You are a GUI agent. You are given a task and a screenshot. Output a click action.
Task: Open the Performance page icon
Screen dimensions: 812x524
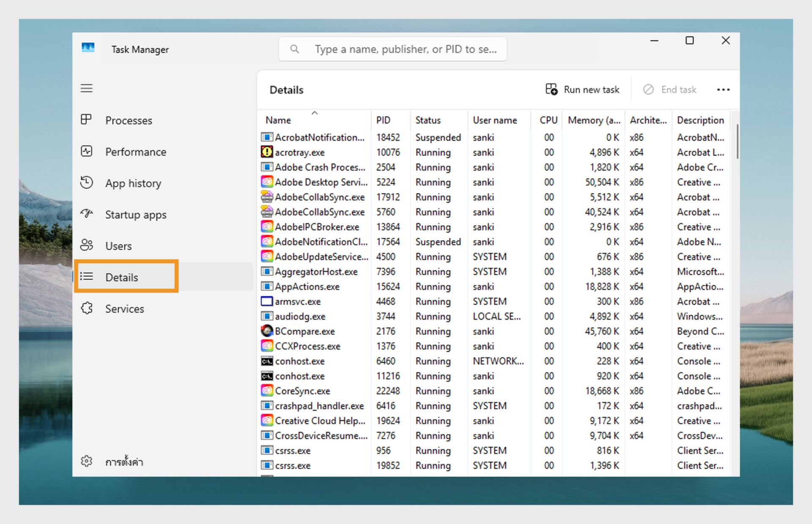[x=86, y=151]
